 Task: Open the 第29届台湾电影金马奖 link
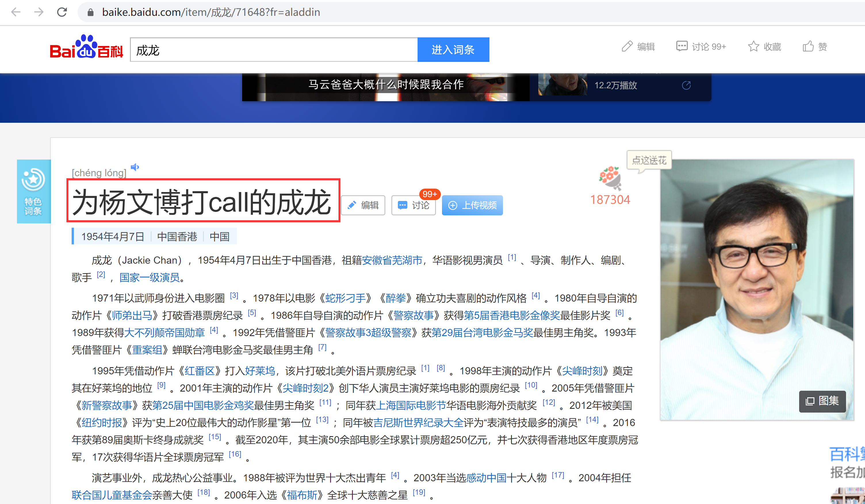[x=482, y=332]
